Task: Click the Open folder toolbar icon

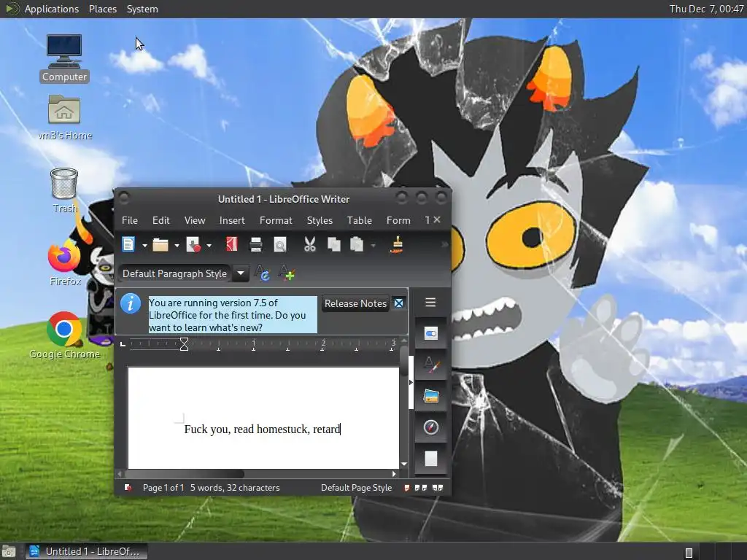Action: [160, 245]
